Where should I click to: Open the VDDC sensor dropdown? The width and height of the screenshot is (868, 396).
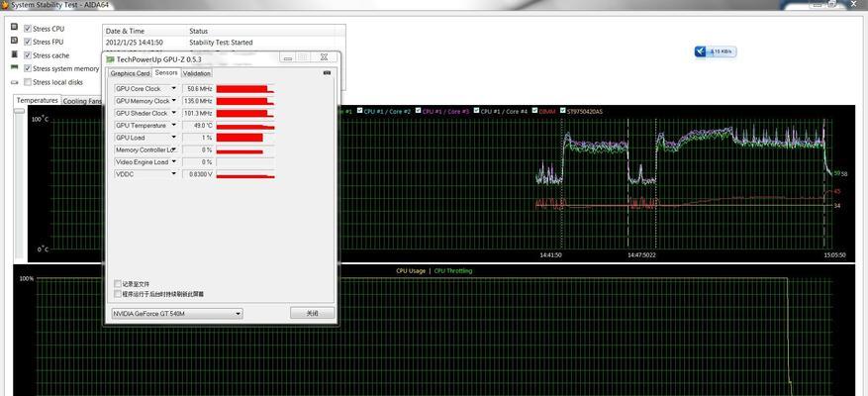[x=173, y=174]
